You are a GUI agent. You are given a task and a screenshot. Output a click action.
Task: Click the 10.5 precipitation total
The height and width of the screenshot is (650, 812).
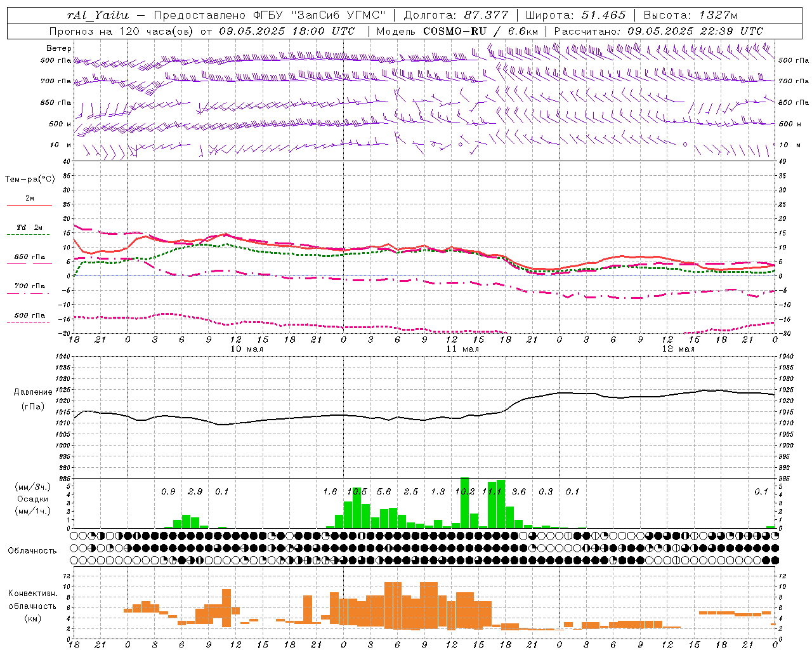357,492
